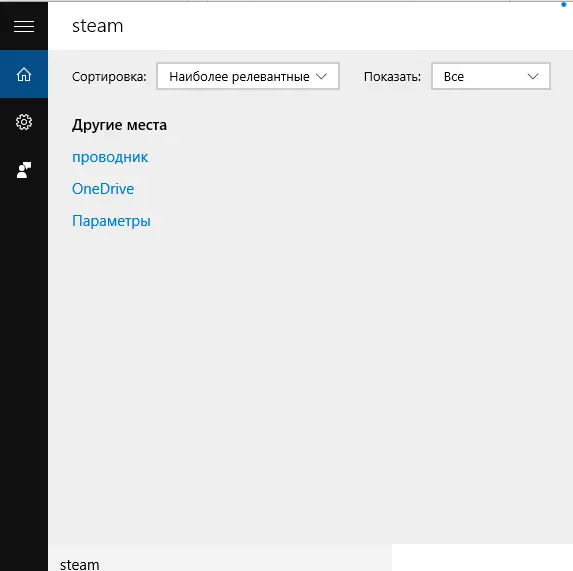The width and height of the screenshot is (573, 571).
Task: Click the steam query title at top
Action: click(x=98, y=26)
